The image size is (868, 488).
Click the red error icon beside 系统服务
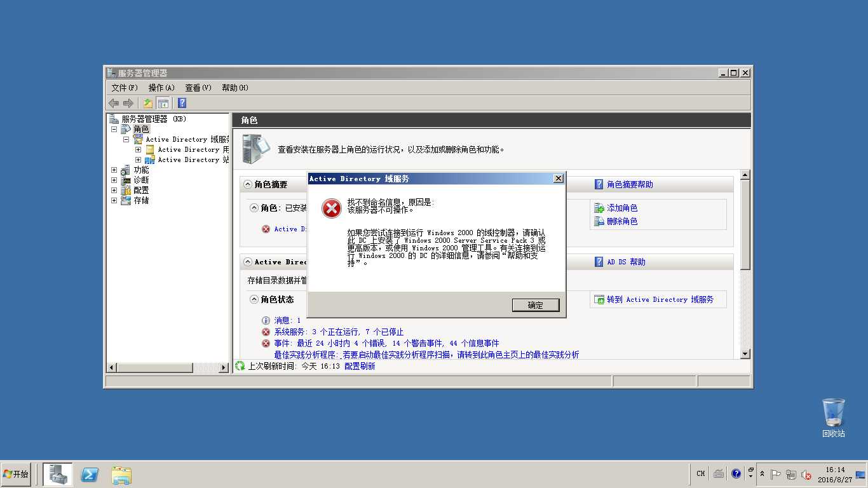[266, 332]
